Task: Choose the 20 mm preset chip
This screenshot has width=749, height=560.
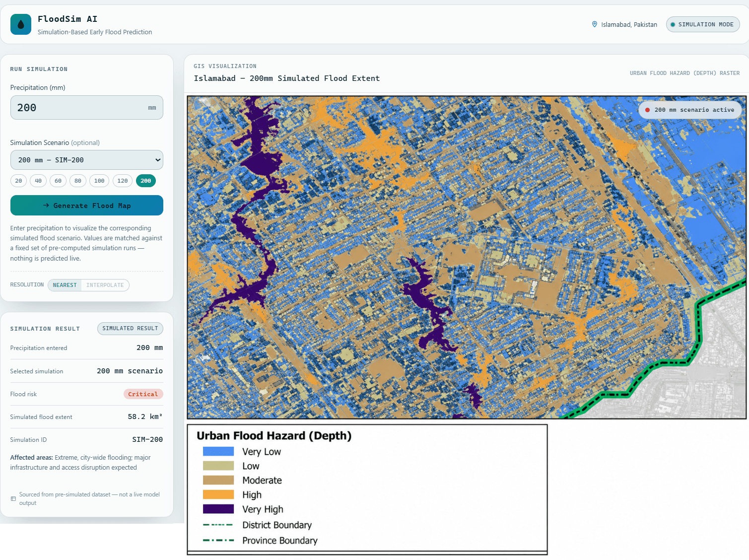Action: [18, 181]
